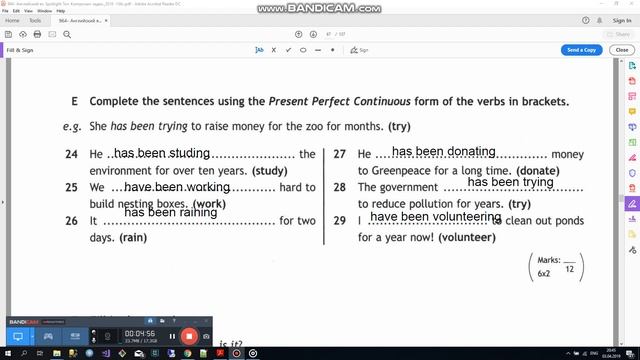Click the text 'has been studing' in sentence 24
This screenshot has width=640, height=360.
click(162, 153)
